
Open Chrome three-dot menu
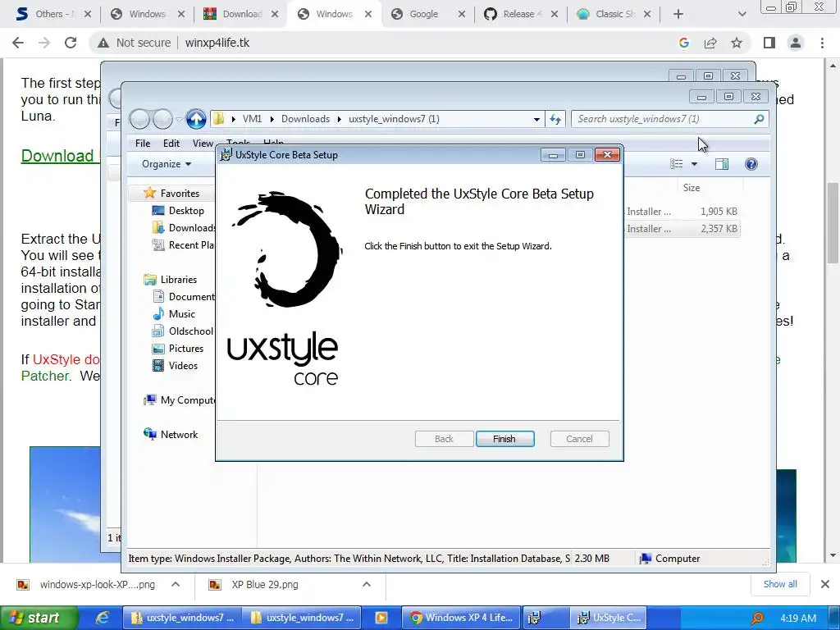pos(822,43)
